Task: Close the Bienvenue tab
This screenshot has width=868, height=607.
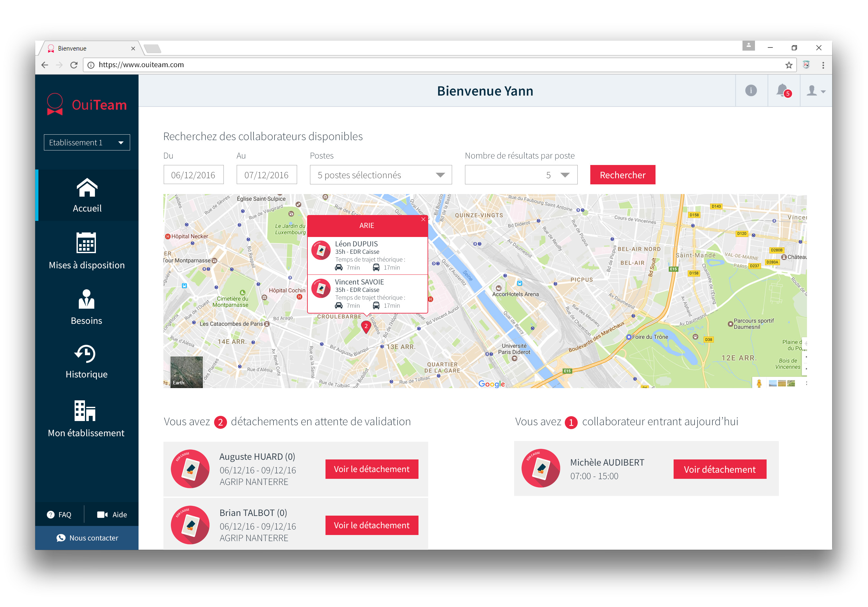Action: click(x=133, y=48)
